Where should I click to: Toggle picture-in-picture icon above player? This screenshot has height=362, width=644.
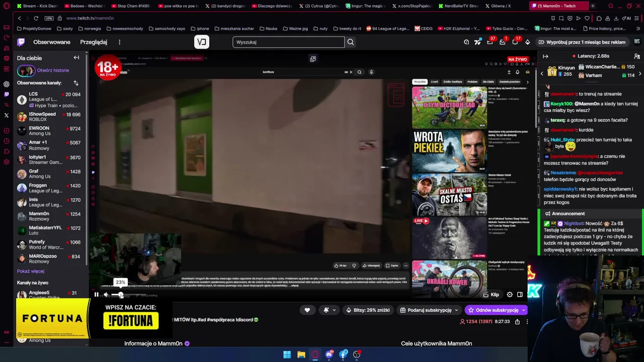coord(313,59)
